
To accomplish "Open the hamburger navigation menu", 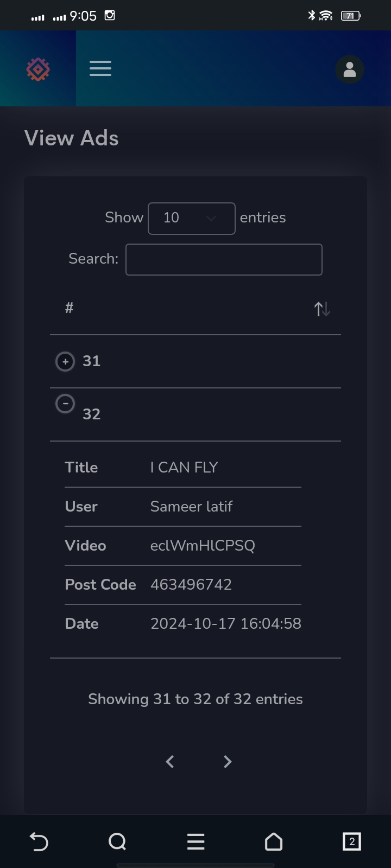I will click(100, 68).
